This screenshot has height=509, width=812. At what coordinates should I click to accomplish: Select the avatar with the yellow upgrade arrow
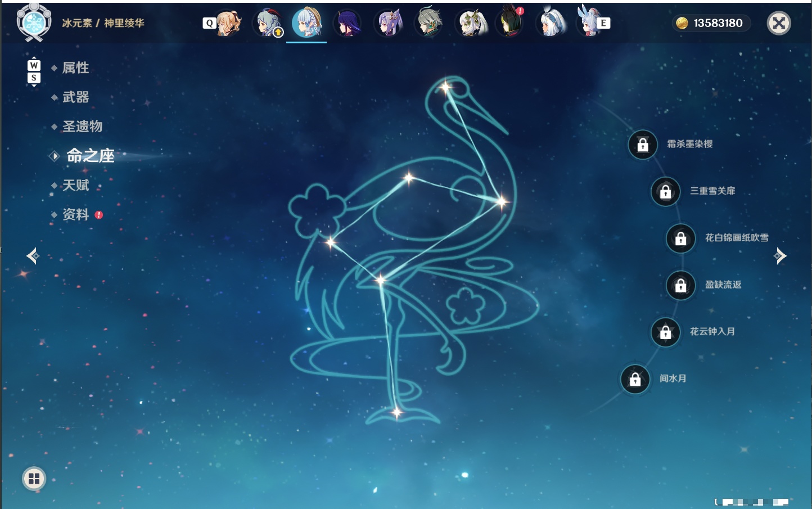click(269, 23)
